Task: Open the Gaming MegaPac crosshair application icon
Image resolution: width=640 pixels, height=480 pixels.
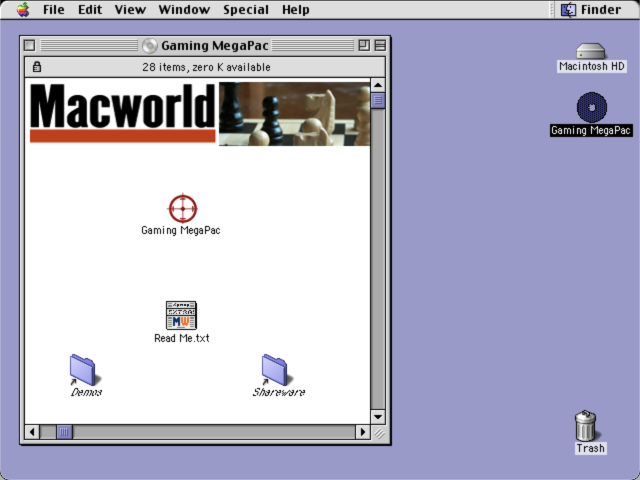Action: [183, 209]
